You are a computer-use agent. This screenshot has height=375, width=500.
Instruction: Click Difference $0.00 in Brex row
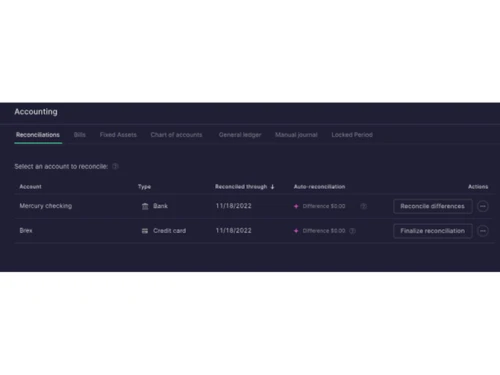pyautogui.click(x=324, y=231)
